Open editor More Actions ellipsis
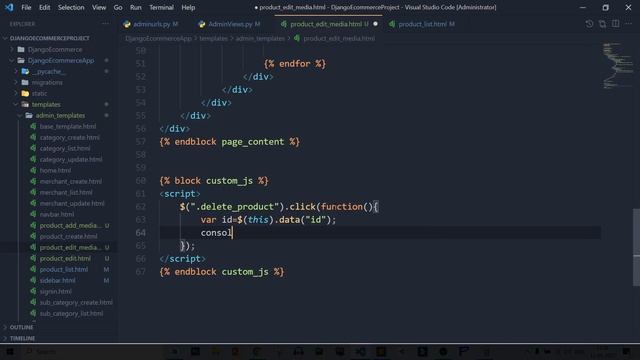640x360 pixels. [629, 24]
